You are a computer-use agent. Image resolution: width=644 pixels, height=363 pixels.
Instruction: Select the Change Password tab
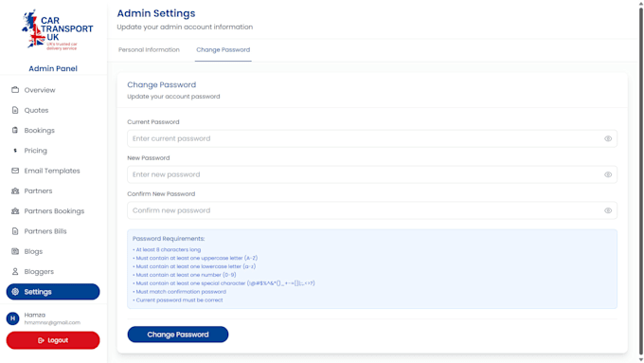[223, 49]
